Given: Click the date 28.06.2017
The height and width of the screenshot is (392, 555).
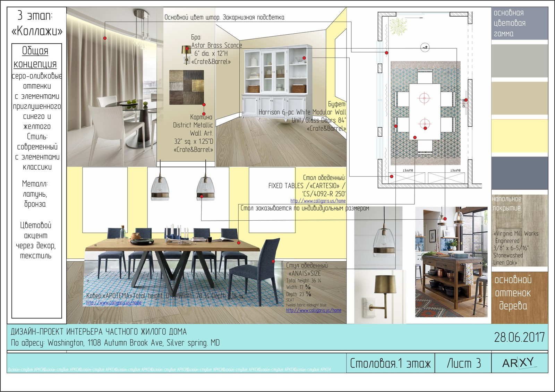Looking at the screenshot, I should [x=519, y=337].
